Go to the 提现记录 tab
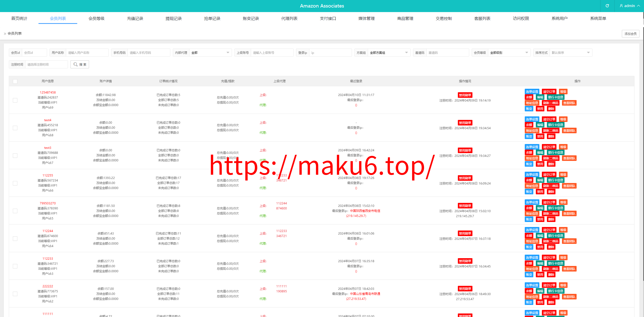The image size is (644, 317). [174, 18]
